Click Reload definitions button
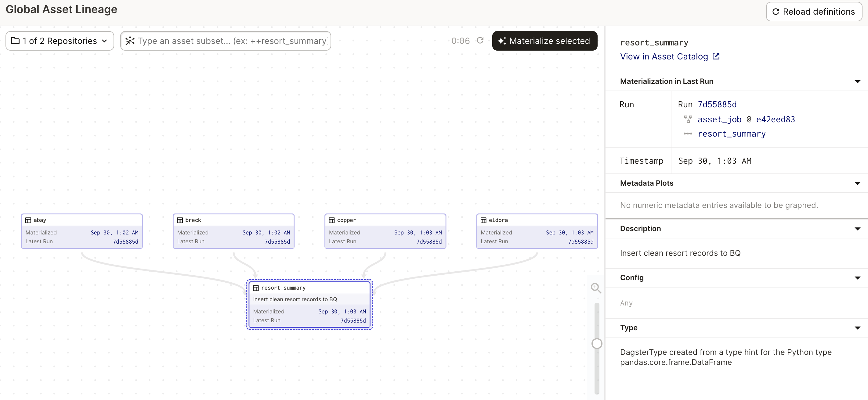Screen dimensions: 868x400 814,12
